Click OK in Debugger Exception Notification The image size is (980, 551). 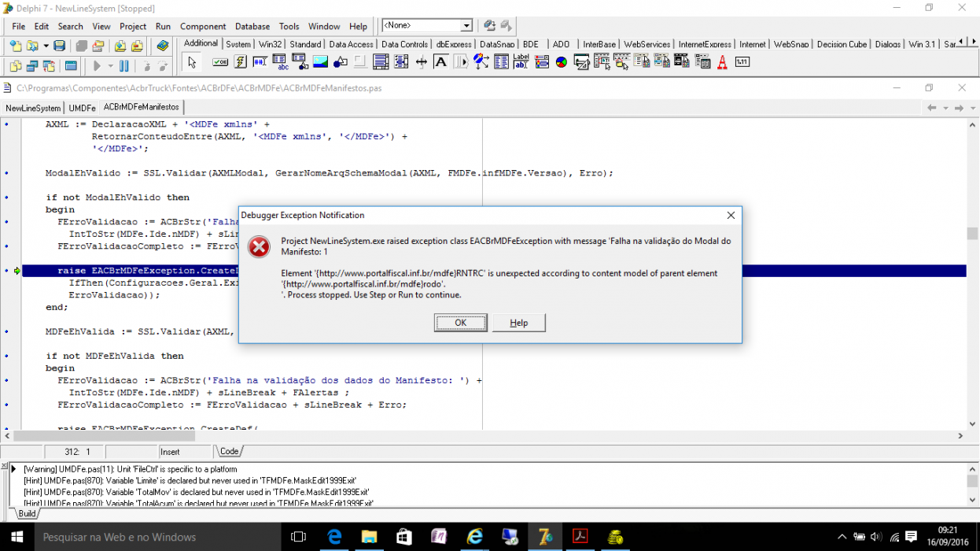461,323
